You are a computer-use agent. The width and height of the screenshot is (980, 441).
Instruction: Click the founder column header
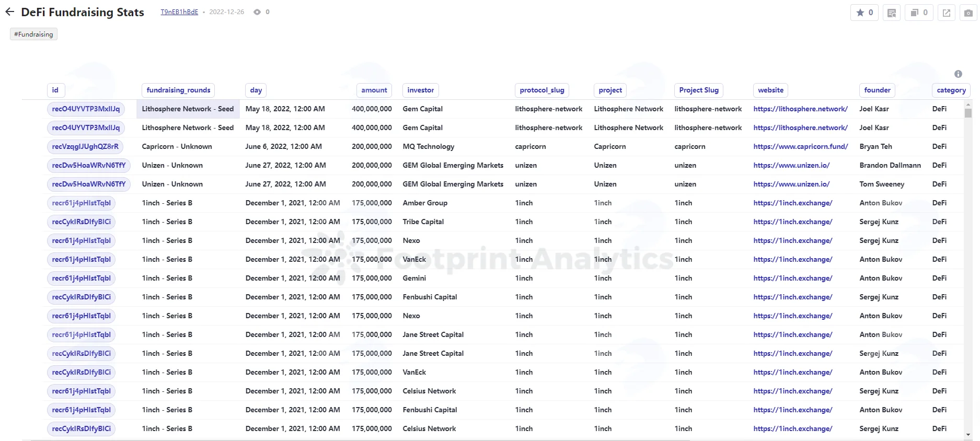[x=877, y=90]
